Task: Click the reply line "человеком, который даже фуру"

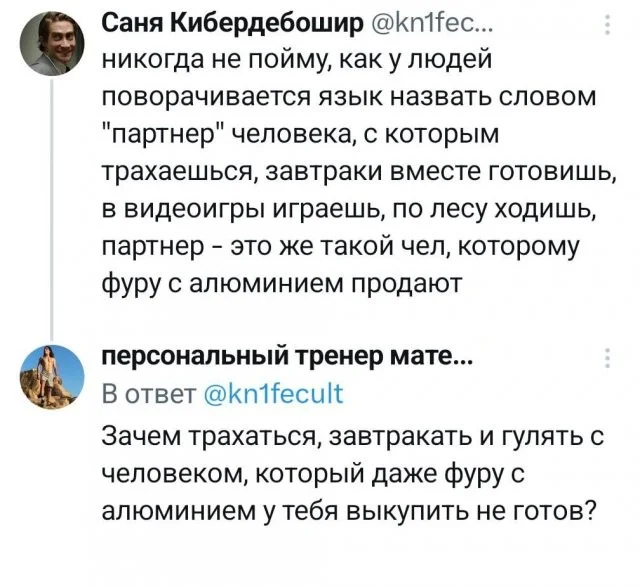Action: point(326,473)
